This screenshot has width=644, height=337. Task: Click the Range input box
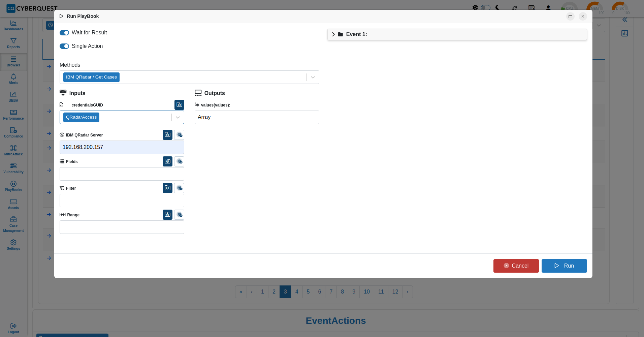pos(122,227)
